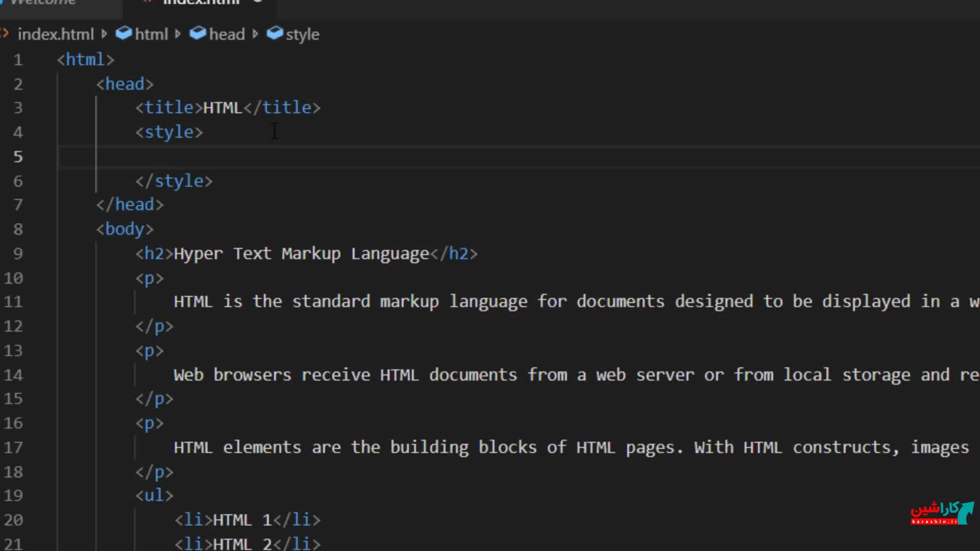Screen dimensions: 980x551
Task: Click the title text HTML on line 3
Action: [223, 108]
